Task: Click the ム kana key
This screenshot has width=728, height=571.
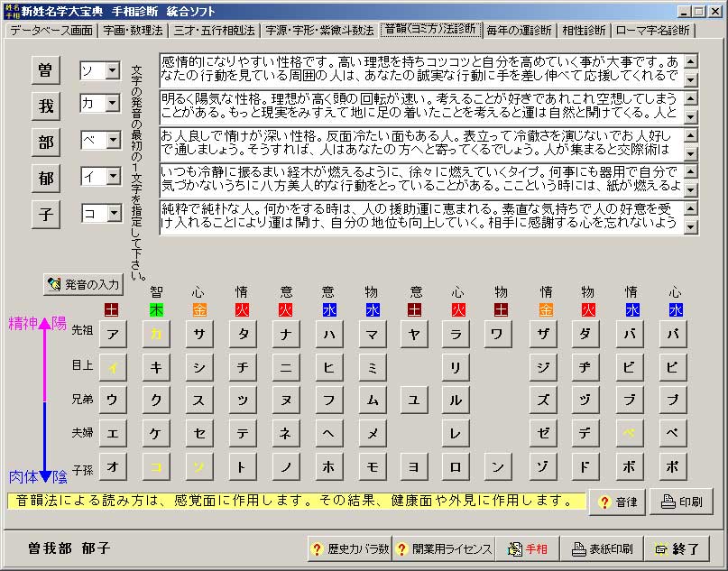Action: click(x=372, y=401)
